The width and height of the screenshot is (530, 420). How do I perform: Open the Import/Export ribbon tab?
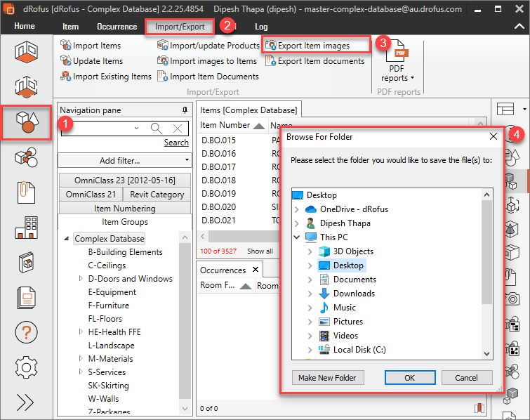pyautogui.click(x=180, y=27)
